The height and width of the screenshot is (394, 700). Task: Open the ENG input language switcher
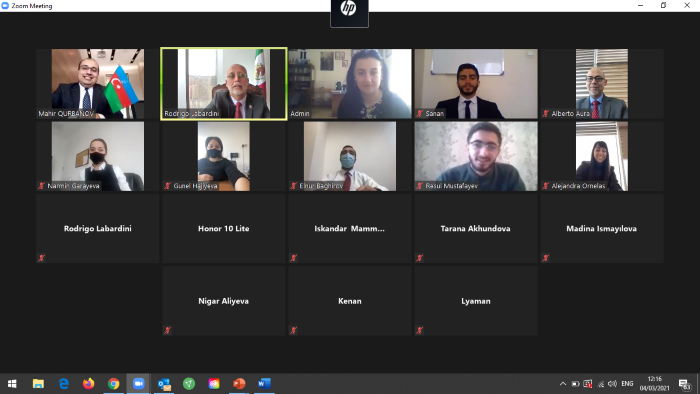click(x=627, y=384)
